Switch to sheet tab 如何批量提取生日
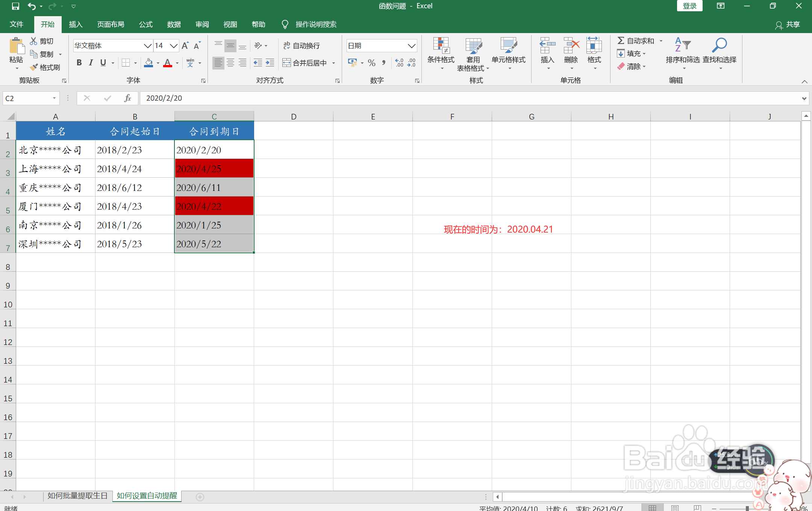 coord(77,496)
